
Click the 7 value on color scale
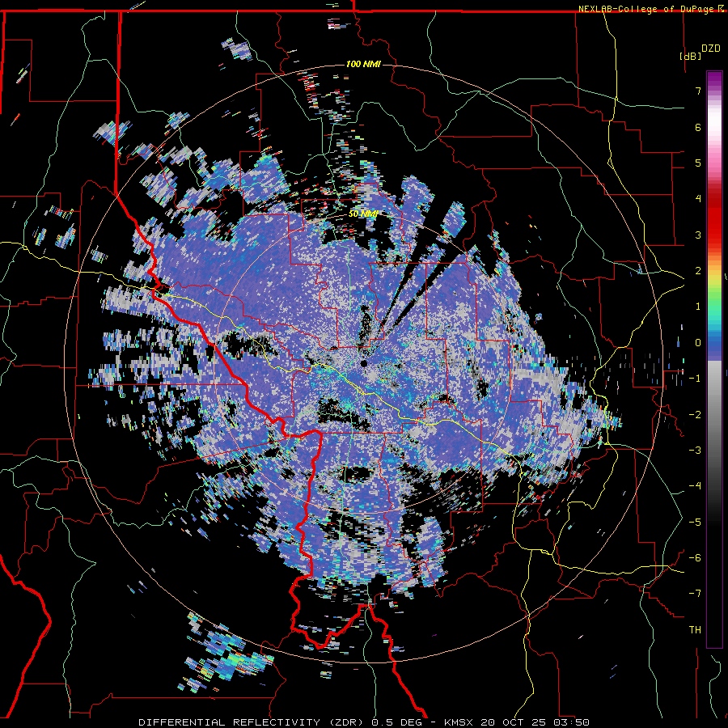click(698, 91)
